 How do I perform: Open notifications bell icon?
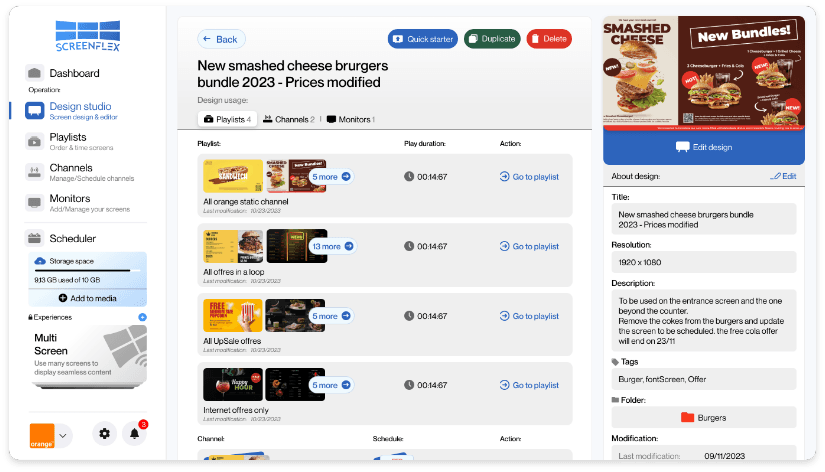click(135, 434)
